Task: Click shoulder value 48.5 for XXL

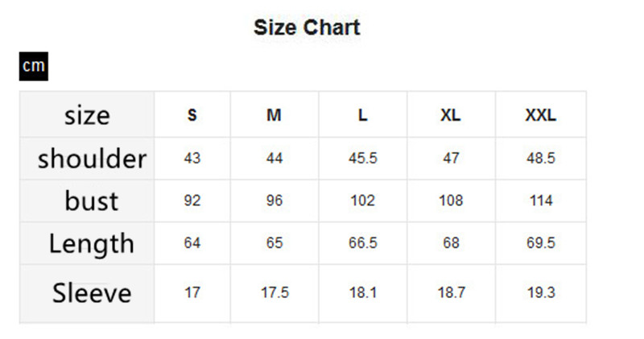Action: tap(541, 159)
